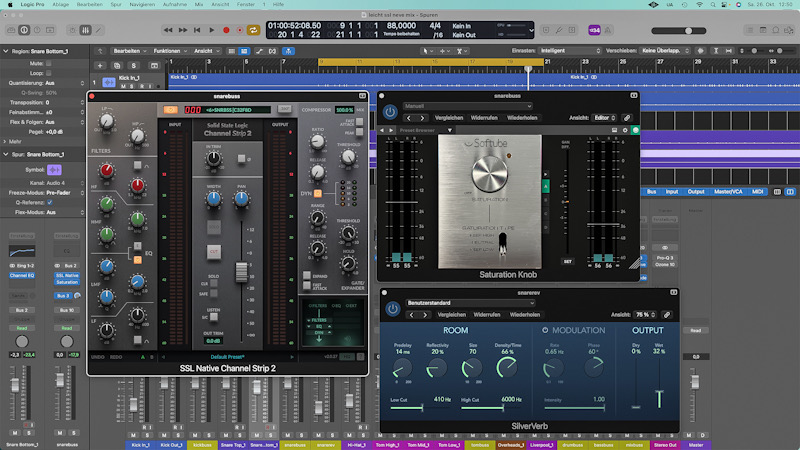Start playback with the Play button
This screenshot has height=450, width=800.
tap(212, 31)
